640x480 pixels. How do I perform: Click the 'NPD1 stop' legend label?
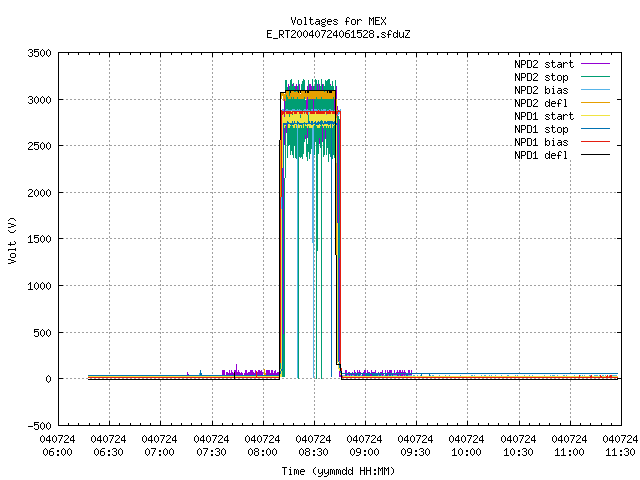(541, 129)
